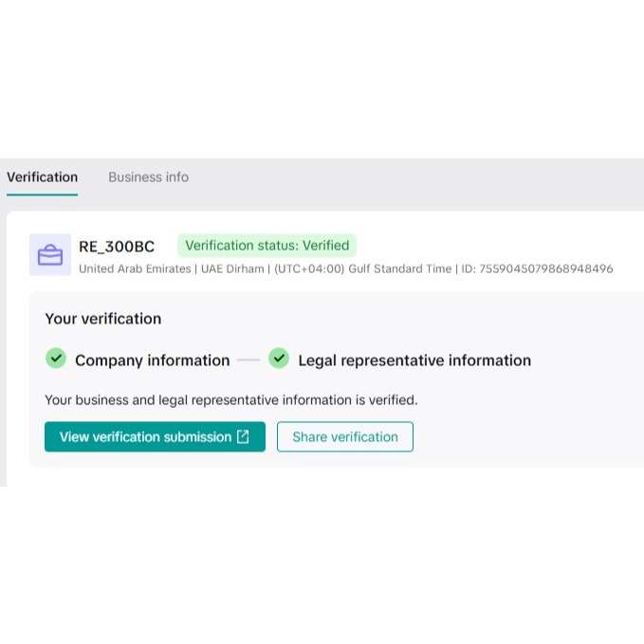Click the connector line between verification steps

pyautogui.click(x=248, y=360)
